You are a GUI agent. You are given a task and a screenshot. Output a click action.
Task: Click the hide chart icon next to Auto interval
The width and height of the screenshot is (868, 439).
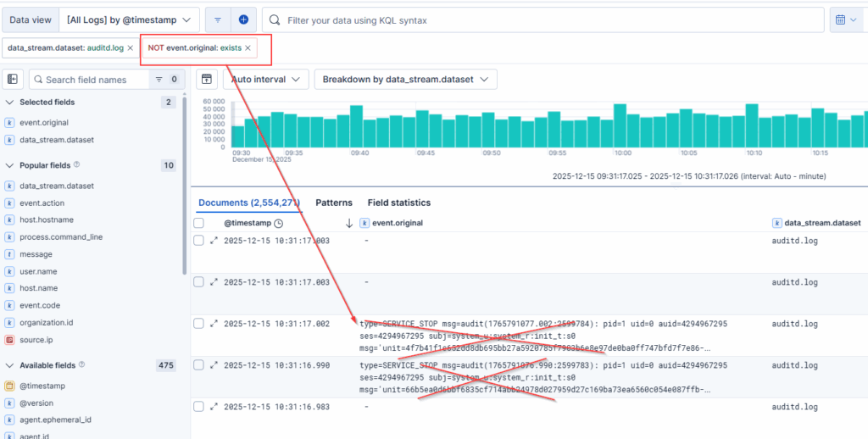[206, 80]
